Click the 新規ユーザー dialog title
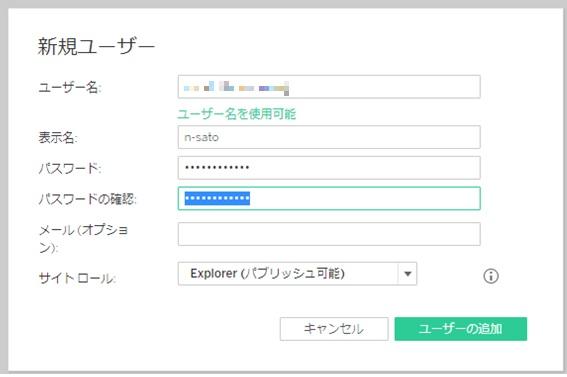 pyautogui.click(x=96, y=47)
